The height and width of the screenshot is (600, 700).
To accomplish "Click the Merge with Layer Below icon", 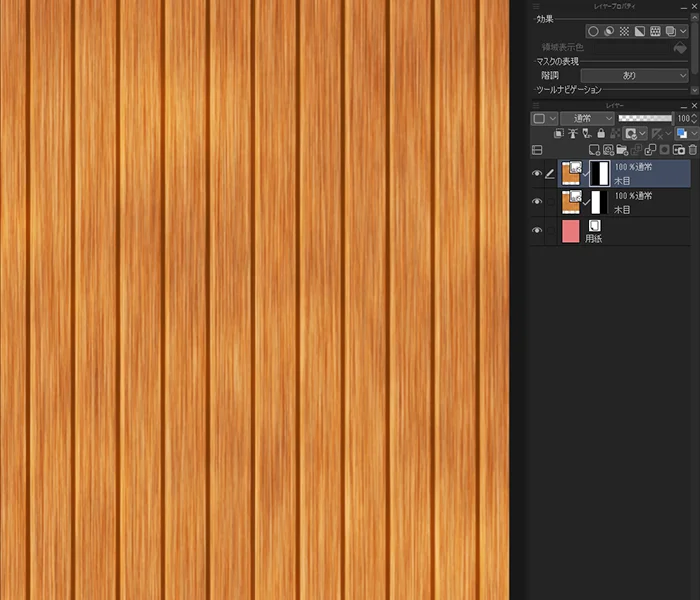I will pyautogui.click(x=650, y=150).
